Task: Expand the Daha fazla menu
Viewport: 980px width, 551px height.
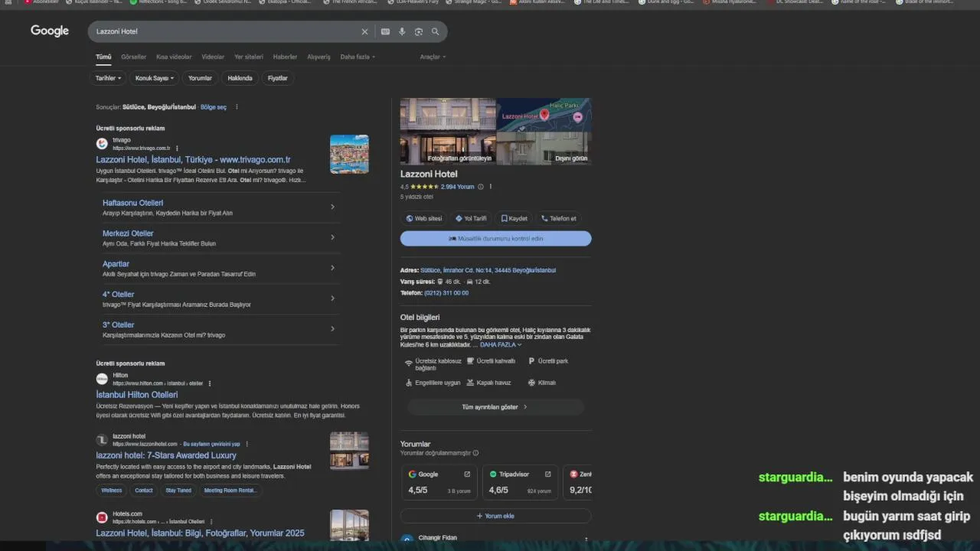Action: (x=358, y=57)
